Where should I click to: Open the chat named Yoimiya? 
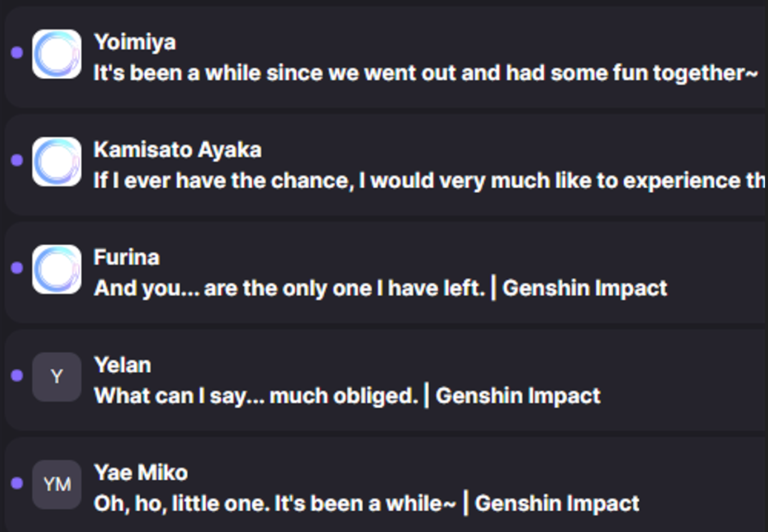(135, 42)
